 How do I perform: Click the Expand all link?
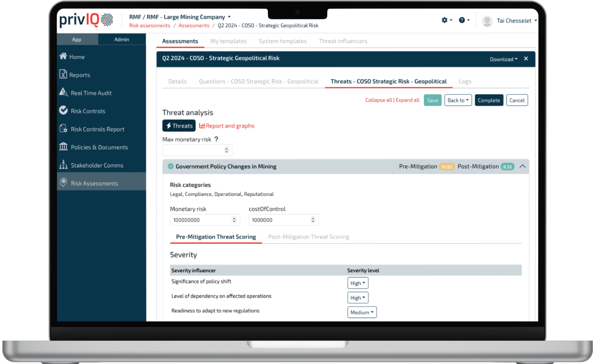[x=407, y=100]
